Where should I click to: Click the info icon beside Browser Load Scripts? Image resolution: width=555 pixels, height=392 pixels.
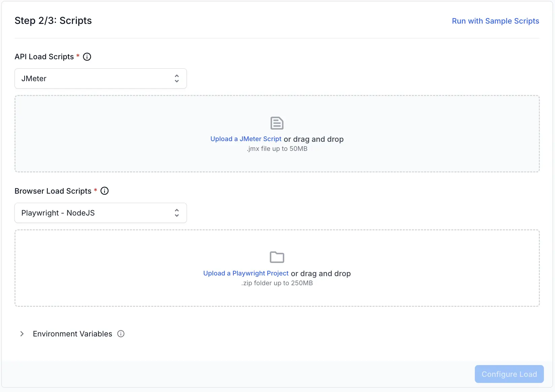pyautogui.click(x=105, y=191)
